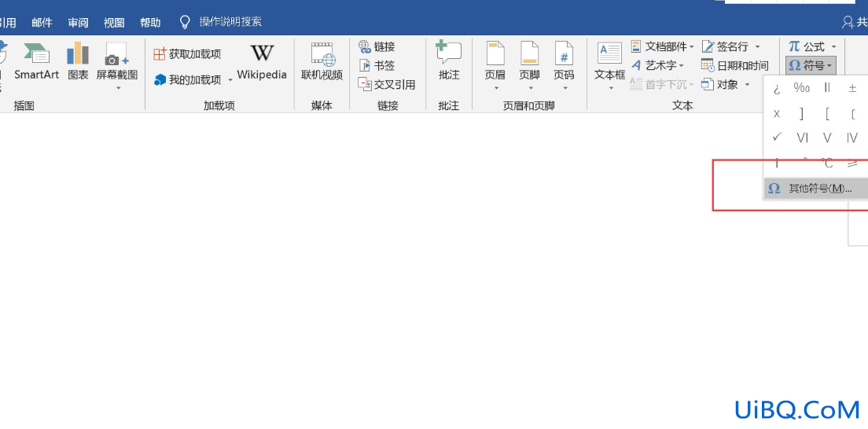
Task: Insert the right bracket ] symbol
Action: [x=802, y=114]
